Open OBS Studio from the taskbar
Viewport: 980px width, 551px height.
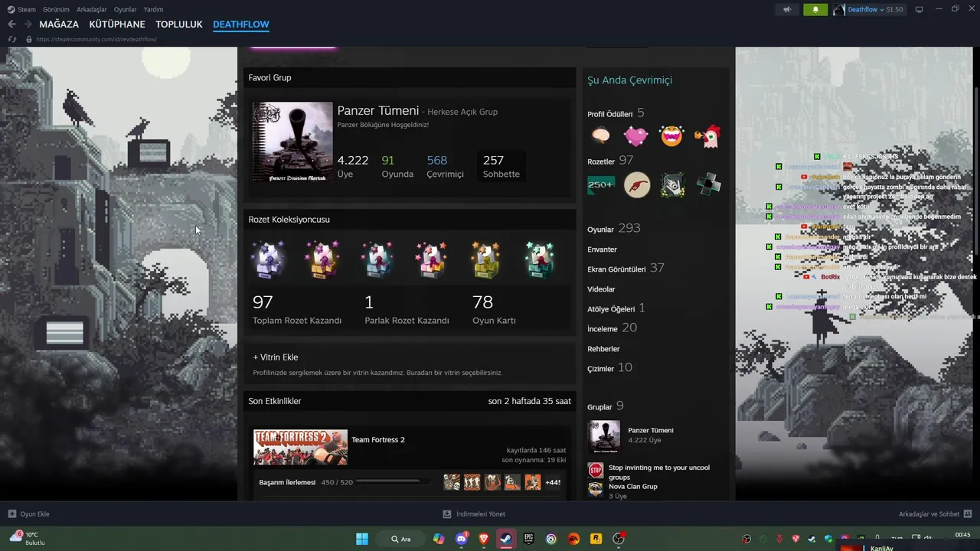click(x=619, y=539)
